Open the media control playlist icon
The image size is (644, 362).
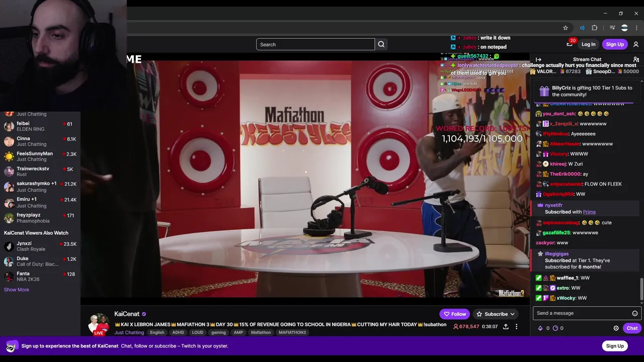[x=612, y=28]
